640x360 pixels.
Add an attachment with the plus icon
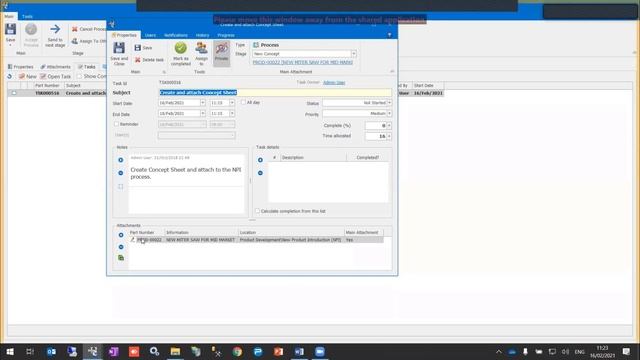121,235
